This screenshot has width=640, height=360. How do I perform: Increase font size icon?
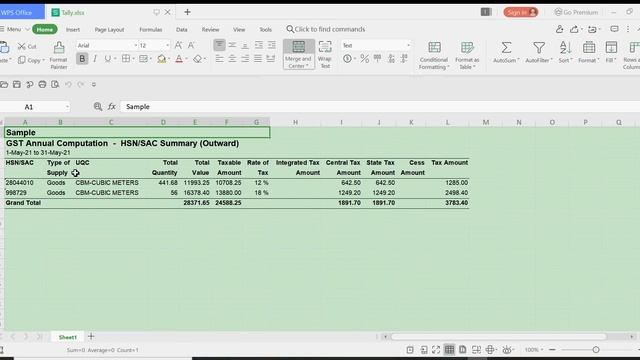pyautogui.click(x=178, y=45)
